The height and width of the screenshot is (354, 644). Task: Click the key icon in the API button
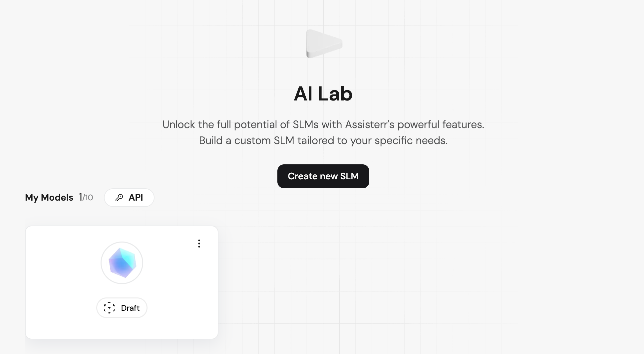119,198
